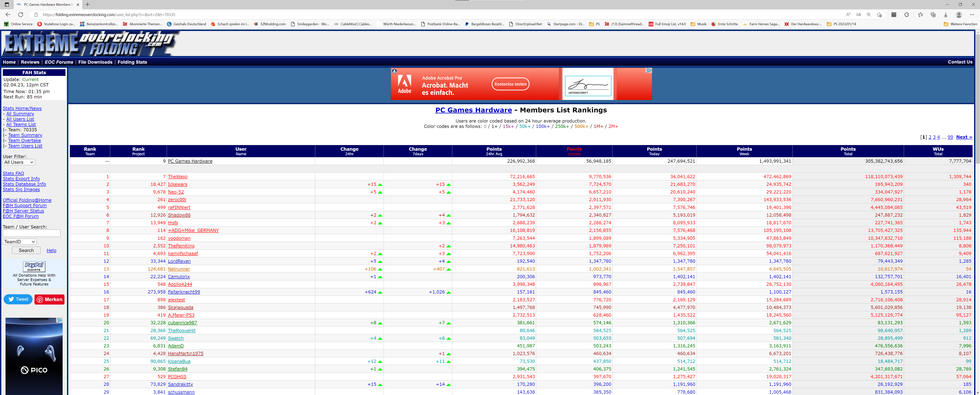The width and height of the screenshot is (980, 395).
Task: Open the F@H in the Dark extension icon
Action: pos(894,15)
